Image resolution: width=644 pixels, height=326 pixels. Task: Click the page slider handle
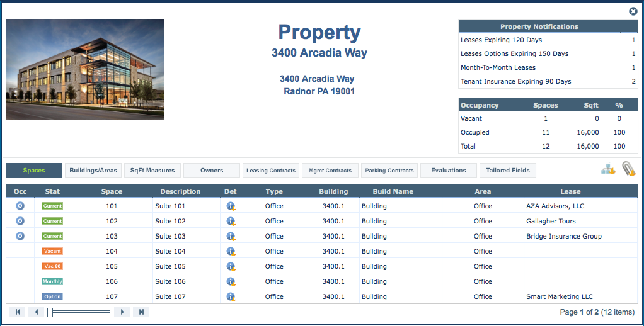point(50,312)
